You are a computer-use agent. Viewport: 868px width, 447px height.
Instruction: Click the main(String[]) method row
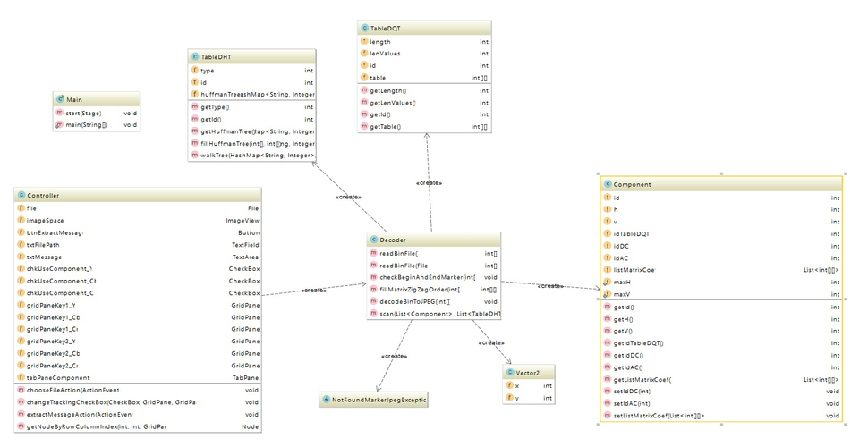pyautogui.click(x=97, y=125)
